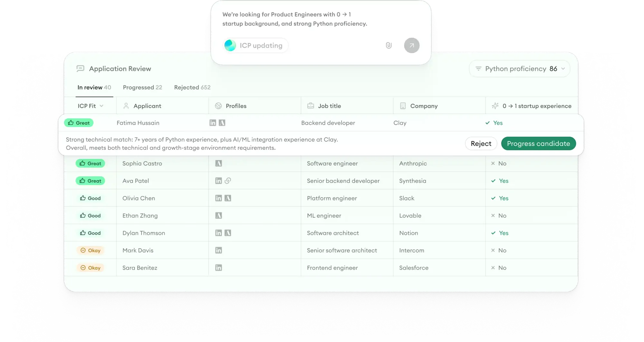
Task: Click the startup experience sparkle icon
Action: (495, 106)
